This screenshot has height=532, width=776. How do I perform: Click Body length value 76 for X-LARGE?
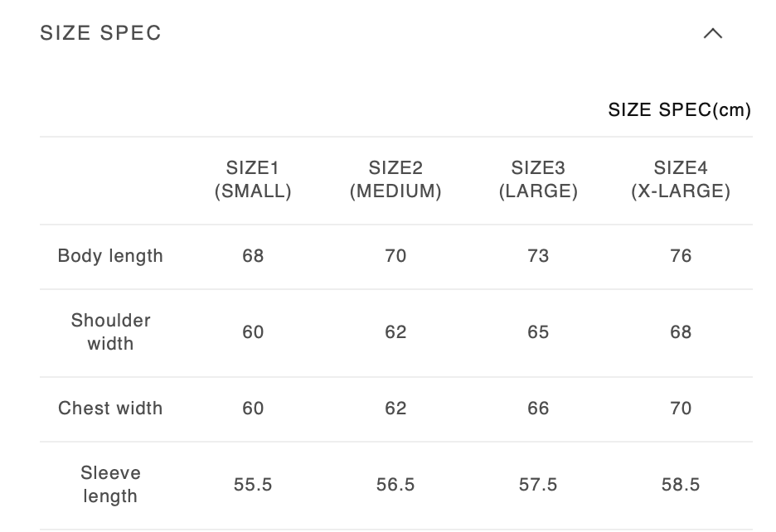[681, 256]
